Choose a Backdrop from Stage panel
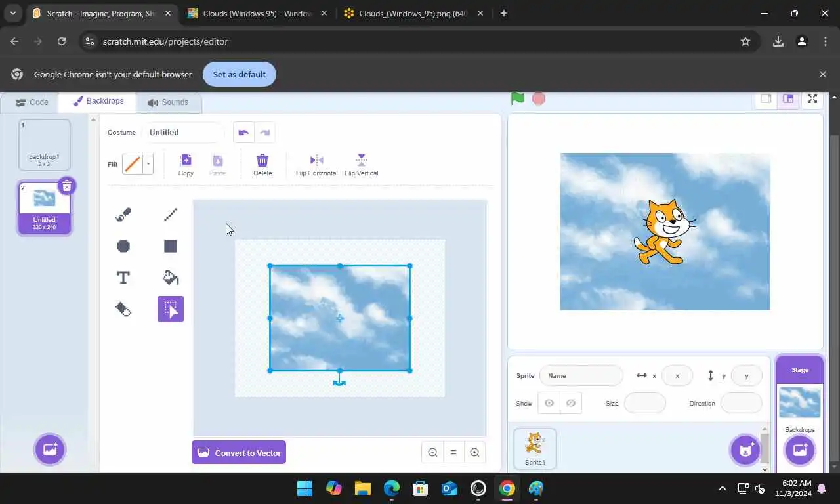The width and height of the screenshot is (840, 504). point(800,450)
